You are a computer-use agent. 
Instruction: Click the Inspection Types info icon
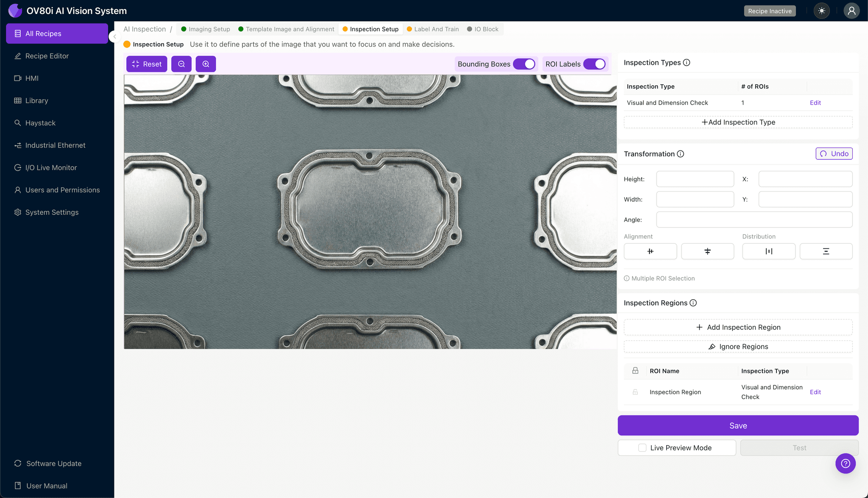tap(687, 63)
